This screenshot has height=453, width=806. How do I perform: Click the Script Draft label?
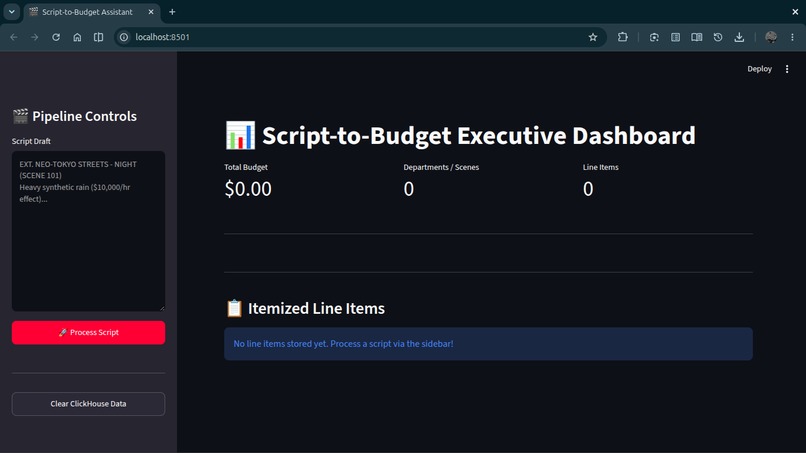click(31, 141)
